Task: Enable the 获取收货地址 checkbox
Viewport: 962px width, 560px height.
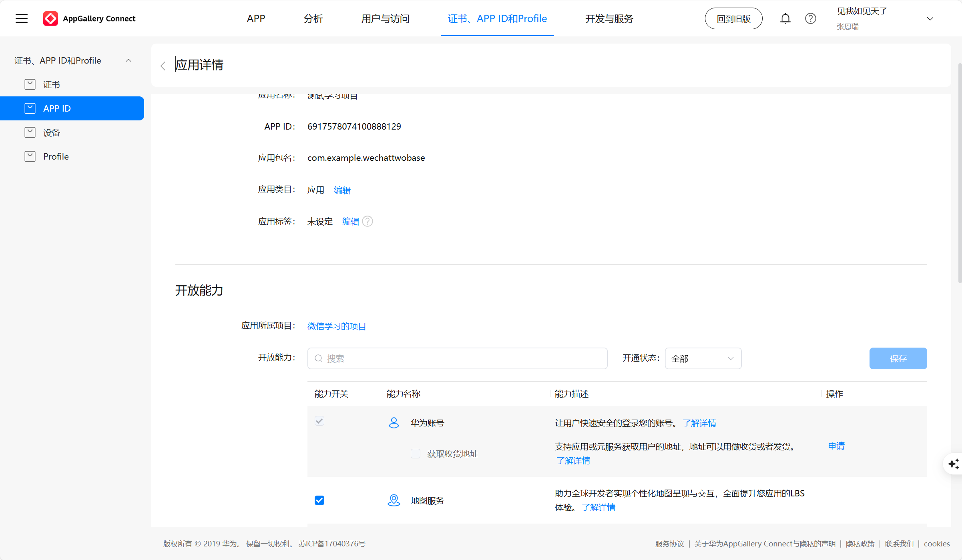Action: click(x=416, y=454)
